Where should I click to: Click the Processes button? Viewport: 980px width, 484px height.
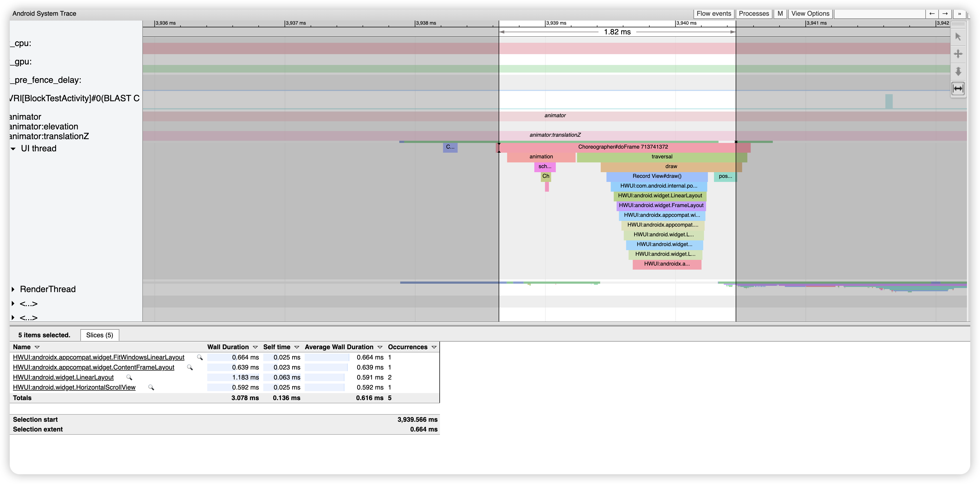point(754,14)
